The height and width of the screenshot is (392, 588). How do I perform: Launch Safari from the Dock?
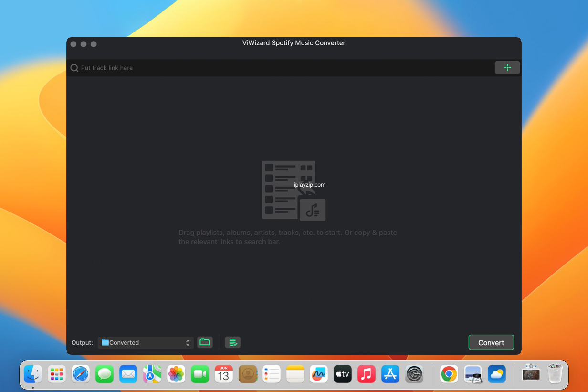click(81, 374)
